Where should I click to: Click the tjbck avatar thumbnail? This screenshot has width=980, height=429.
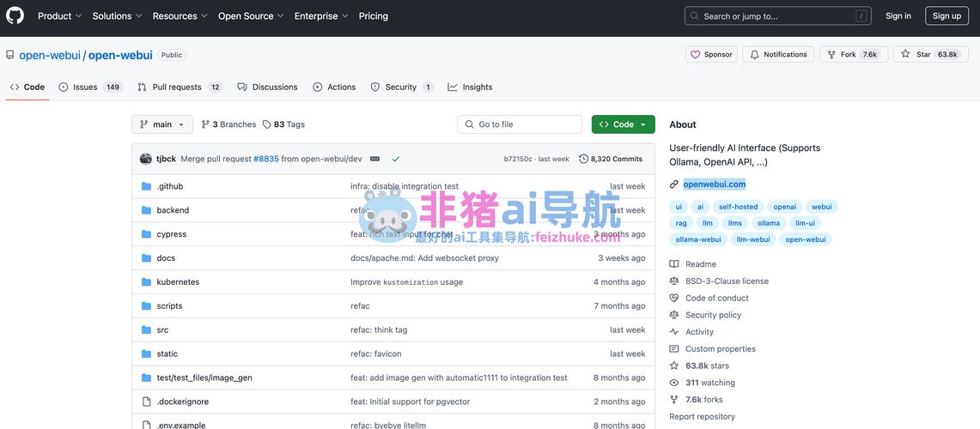coord(146,159)
